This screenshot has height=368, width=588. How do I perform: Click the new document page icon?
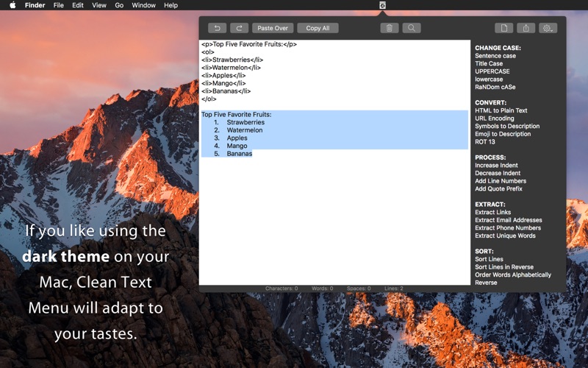pos(503,28)
